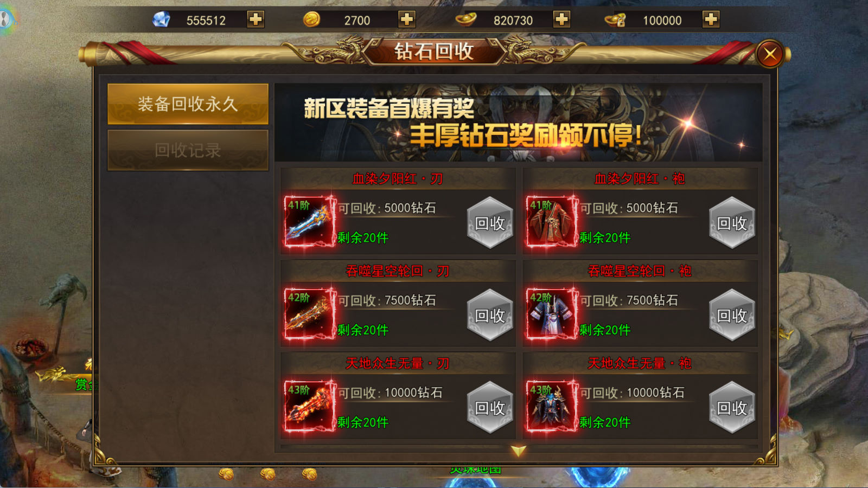Screen dimensions: 868x488
Task: Recycle 天地众生无量·袍 for 10000 diamonds
Action: (732, 407)
